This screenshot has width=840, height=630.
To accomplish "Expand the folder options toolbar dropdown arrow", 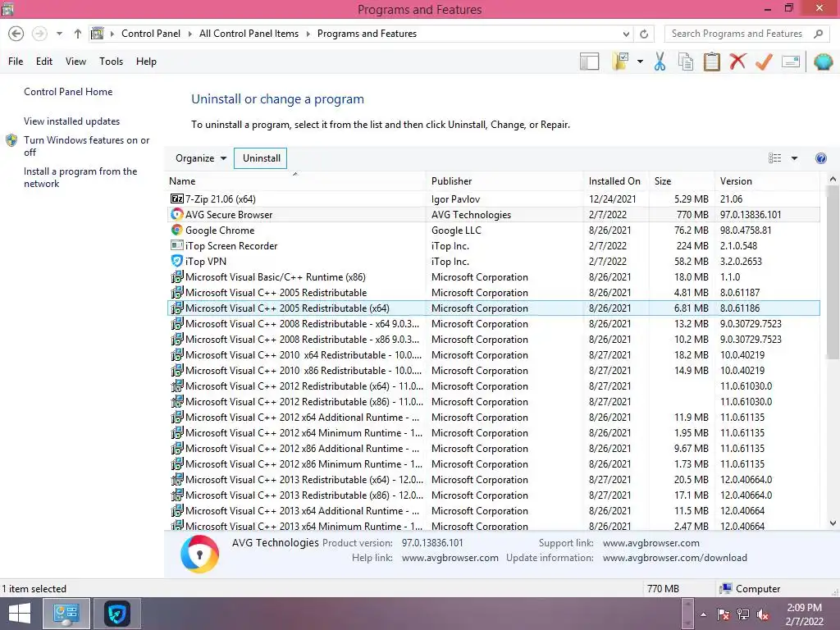I will (x=640, y=62).
